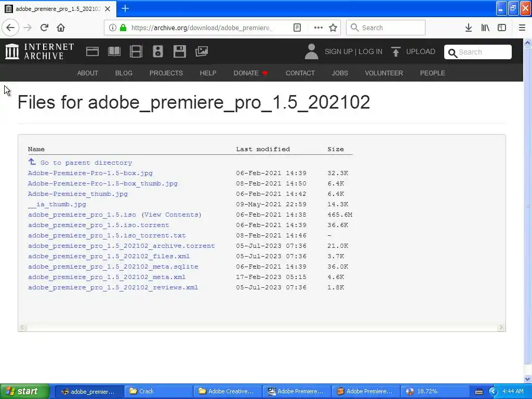This screenshot has height=399, width=532.
Task: Open the 202102_meta.sqlite link
Action: click(113, 267)
